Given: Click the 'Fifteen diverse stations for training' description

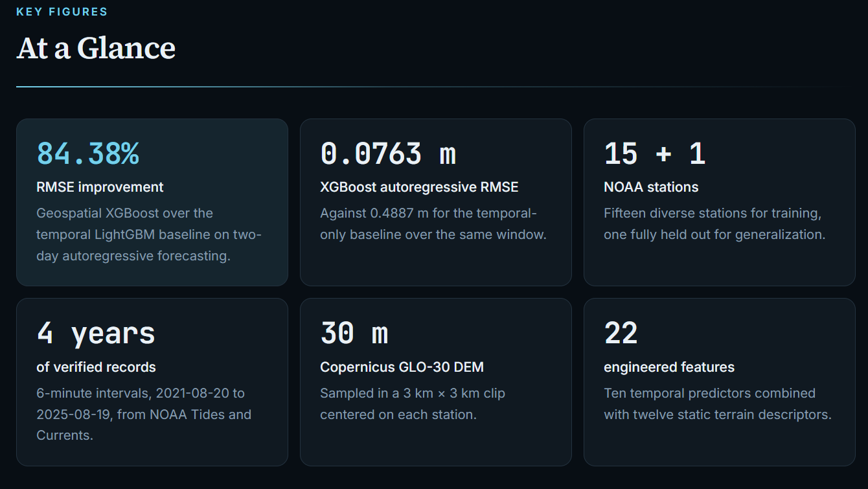Looking at the screenshot, I should tap(714, 224).
